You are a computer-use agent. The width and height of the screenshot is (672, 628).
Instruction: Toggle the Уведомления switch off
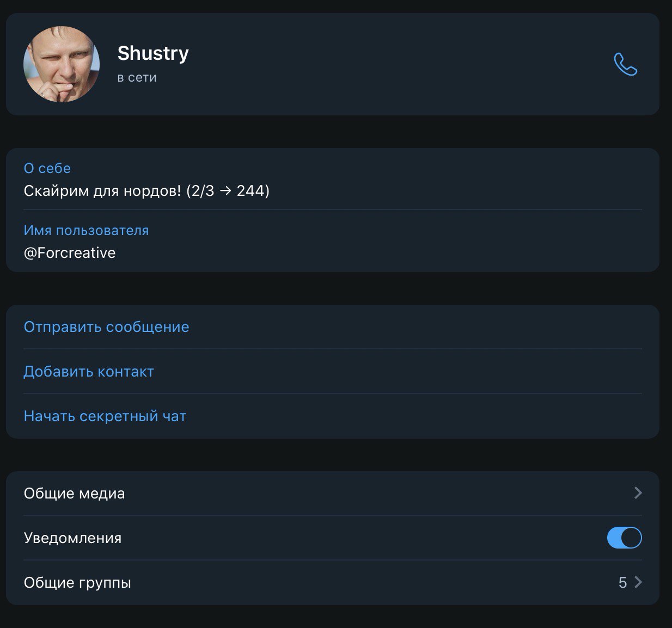(x=624, y=538)
